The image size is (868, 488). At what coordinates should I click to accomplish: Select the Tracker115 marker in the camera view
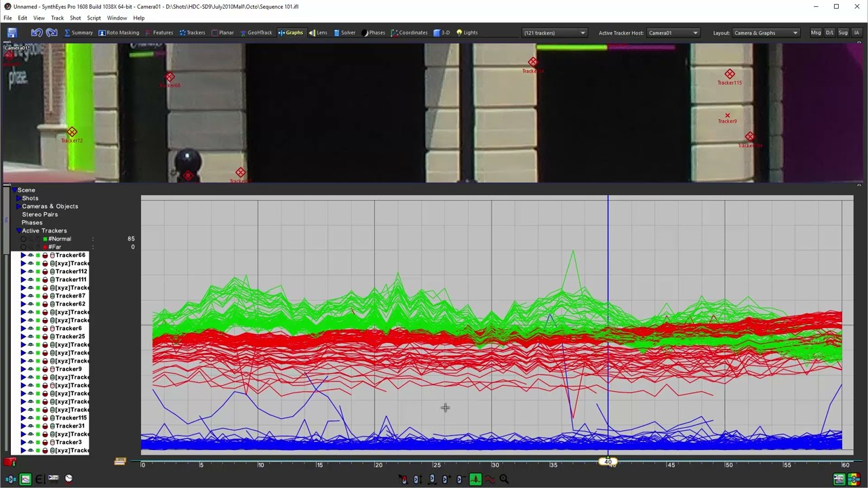[729, 74]
